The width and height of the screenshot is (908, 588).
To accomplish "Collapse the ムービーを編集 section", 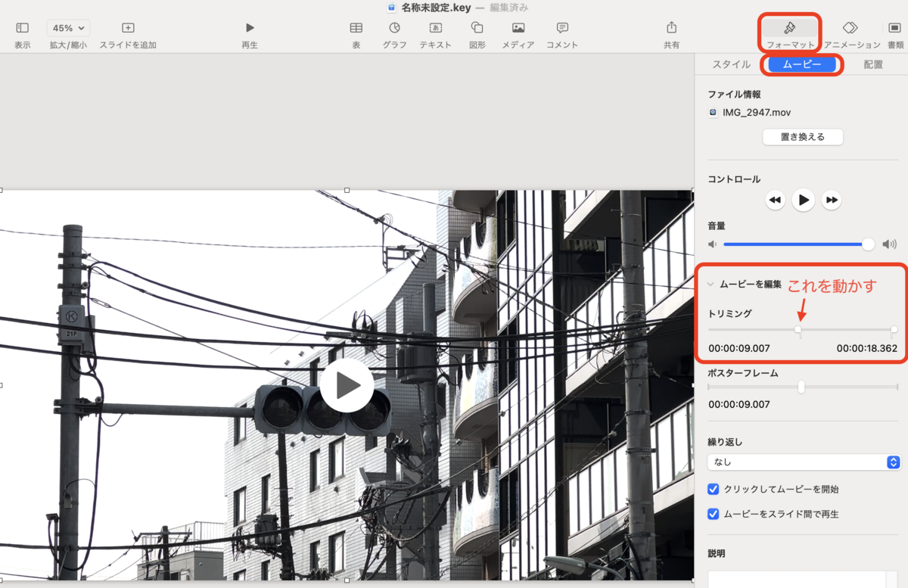I will click(711, 285).
